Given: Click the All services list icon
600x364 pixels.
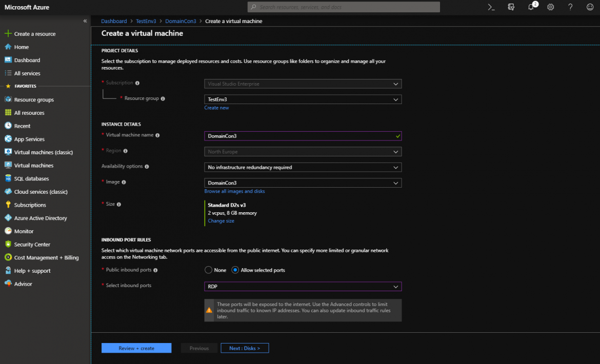Looking at the screenshot, I should [x=8, y=73].
